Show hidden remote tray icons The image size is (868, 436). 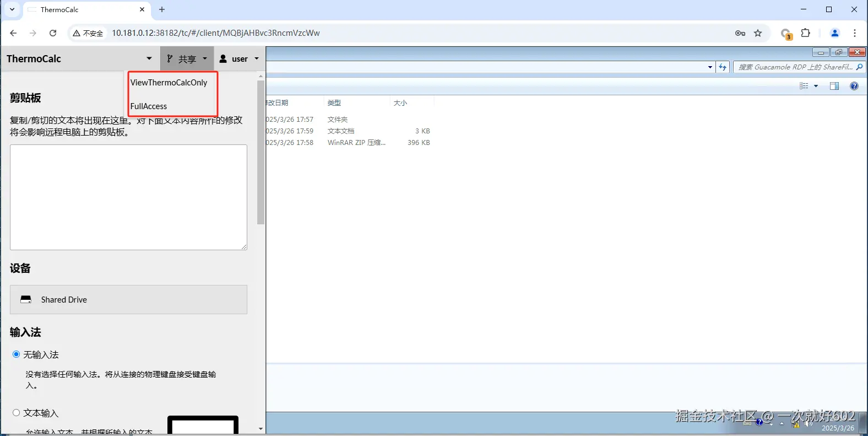pyautogui.click(x=782, y=424)
